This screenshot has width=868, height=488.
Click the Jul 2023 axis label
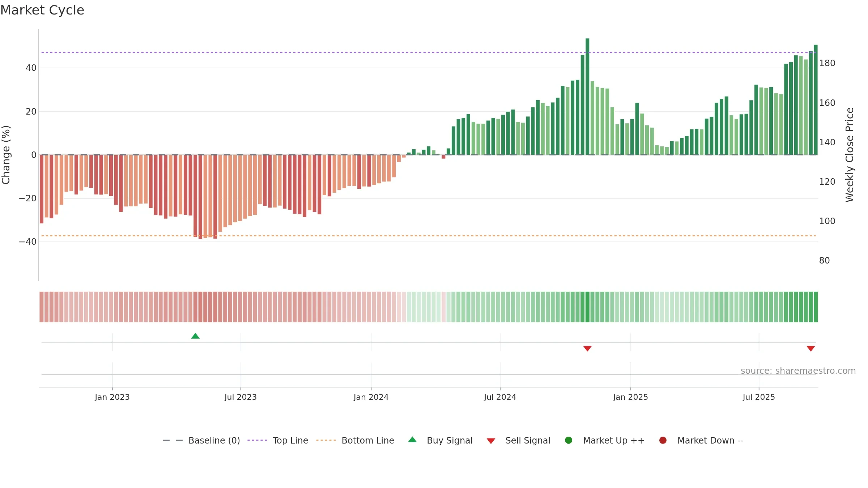tap(241, 397)
